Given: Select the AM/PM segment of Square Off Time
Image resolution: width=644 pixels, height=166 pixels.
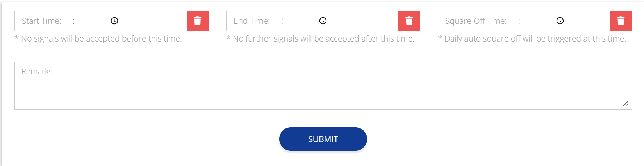Looking at the screenshot, I should [x=532, y=21].
